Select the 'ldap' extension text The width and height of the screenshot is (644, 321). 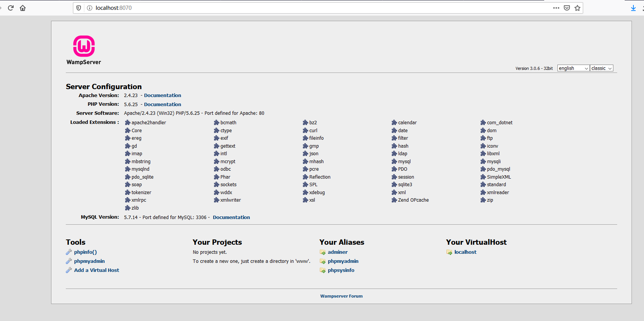[x=403, y=154]
